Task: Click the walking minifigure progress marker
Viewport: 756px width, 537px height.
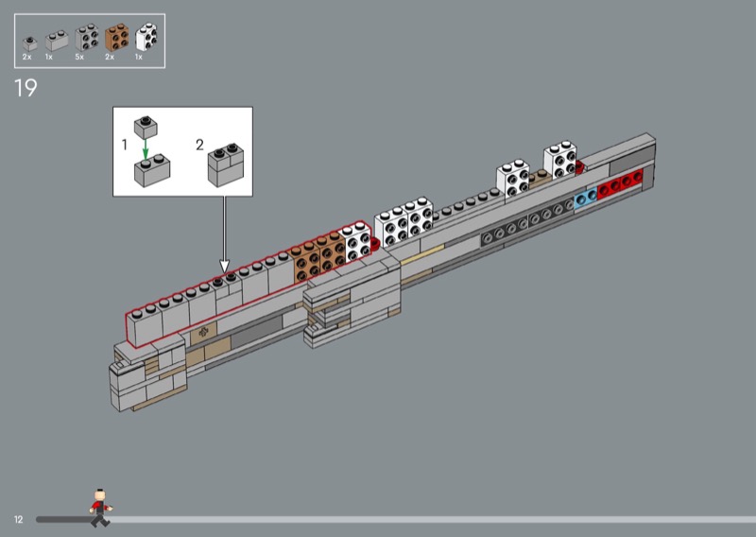Action: [97, 508]
